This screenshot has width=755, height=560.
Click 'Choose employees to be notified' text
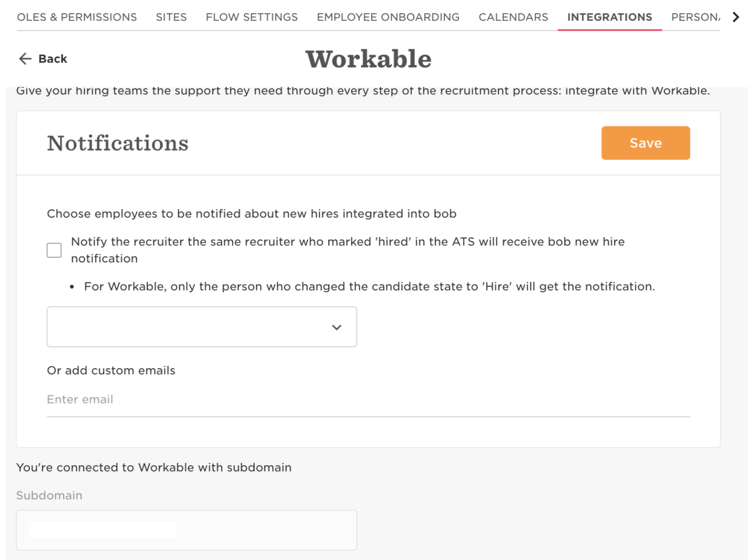point(252,214)
